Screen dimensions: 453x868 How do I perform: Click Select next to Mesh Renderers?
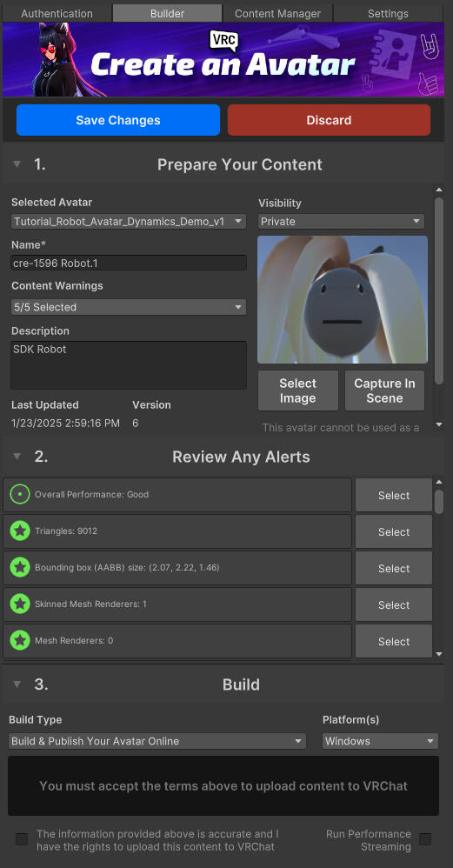coord(394,642)
